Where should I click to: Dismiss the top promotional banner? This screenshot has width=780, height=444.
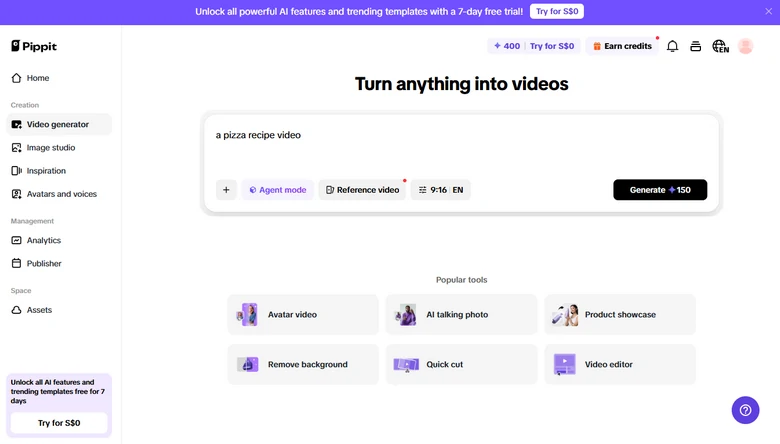click(769, 11)
